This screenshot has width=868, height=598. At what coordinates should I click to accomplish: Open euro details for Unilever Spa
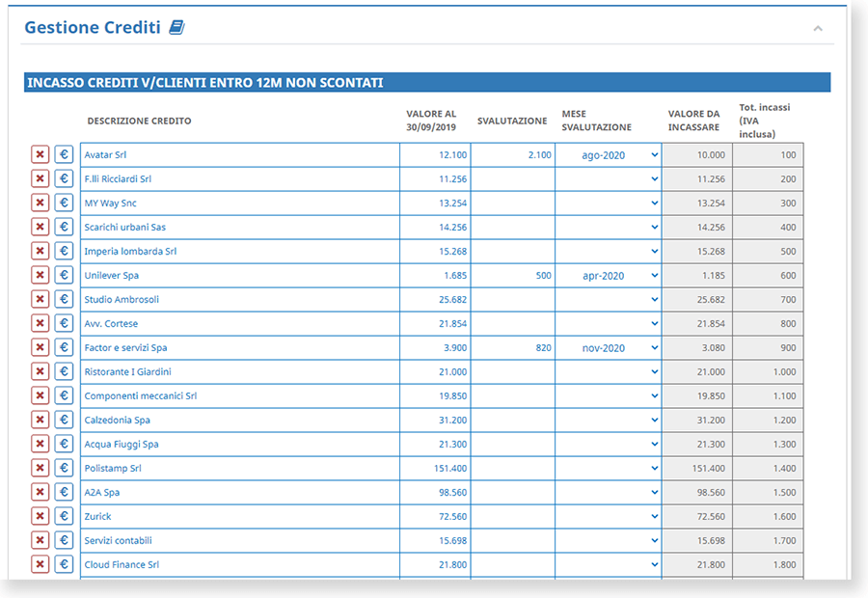pos(64,275)
